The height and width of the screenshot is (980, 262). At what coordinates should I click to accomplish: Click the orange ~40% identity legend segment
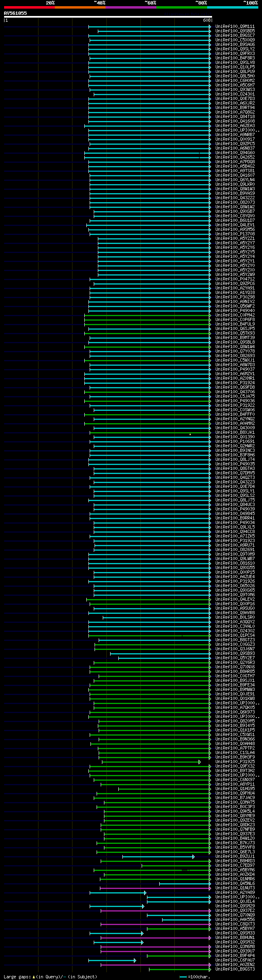80,7
